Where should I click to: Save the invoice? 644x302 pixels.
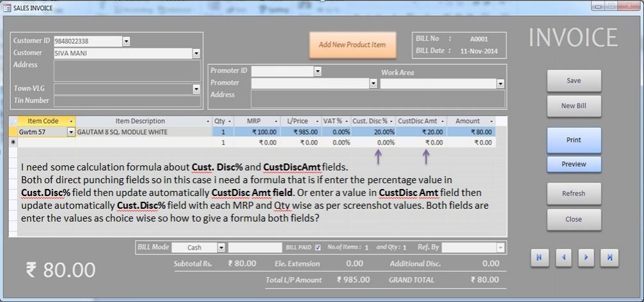tap(574, 80)
